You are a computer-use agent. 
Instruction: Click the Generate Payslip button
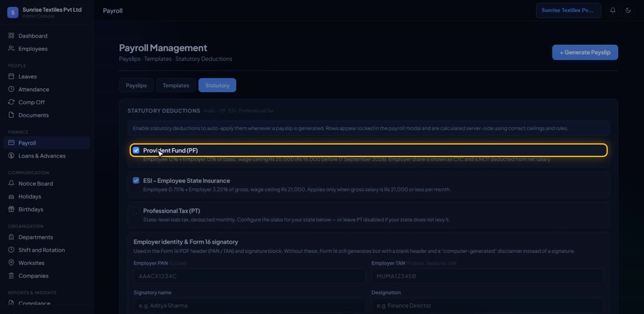[585, 53]
